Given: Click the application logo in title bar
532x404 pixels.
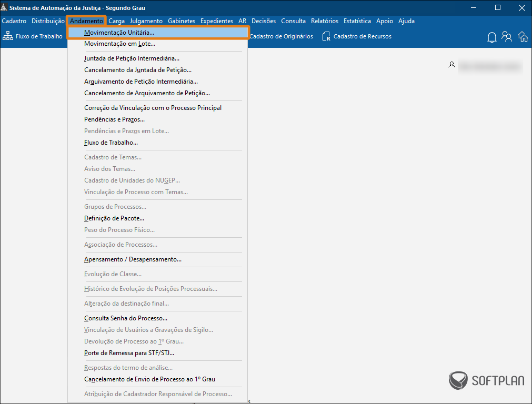Looking at the screenshot, I should pos(5,8).
